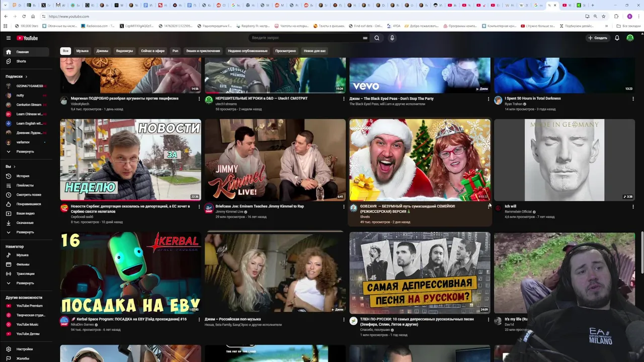Click the browser address bar
The image size is (644, 362).
pos(312,16)
